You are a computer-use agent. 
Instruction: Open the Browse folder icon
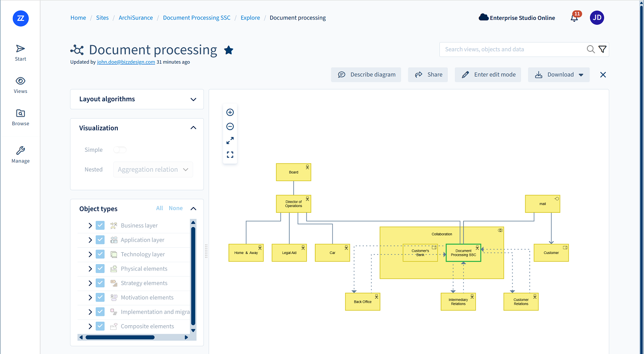tap(20, 113)
